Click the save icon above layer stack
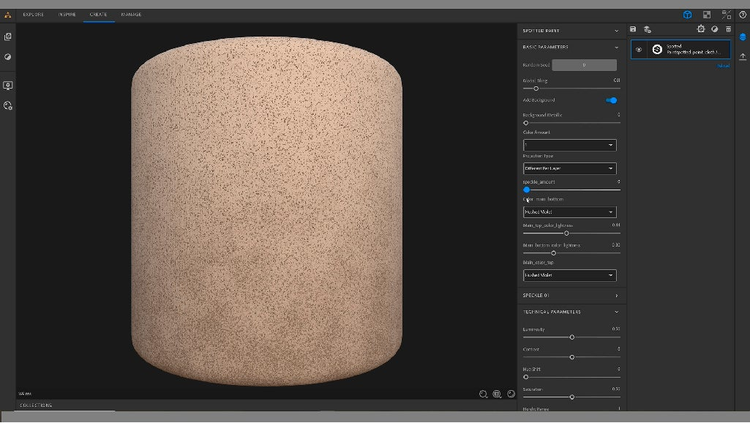Viewport: 750px width, 423px height. pos(633,29)
